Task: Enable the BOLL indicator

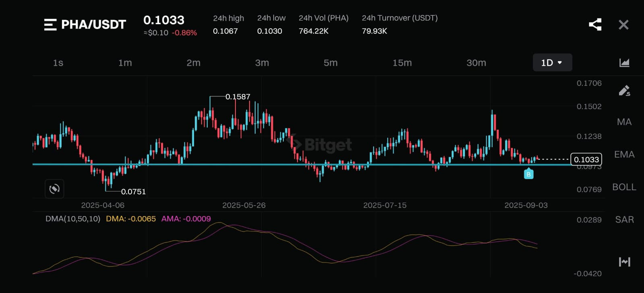Action: pos(624,187)
